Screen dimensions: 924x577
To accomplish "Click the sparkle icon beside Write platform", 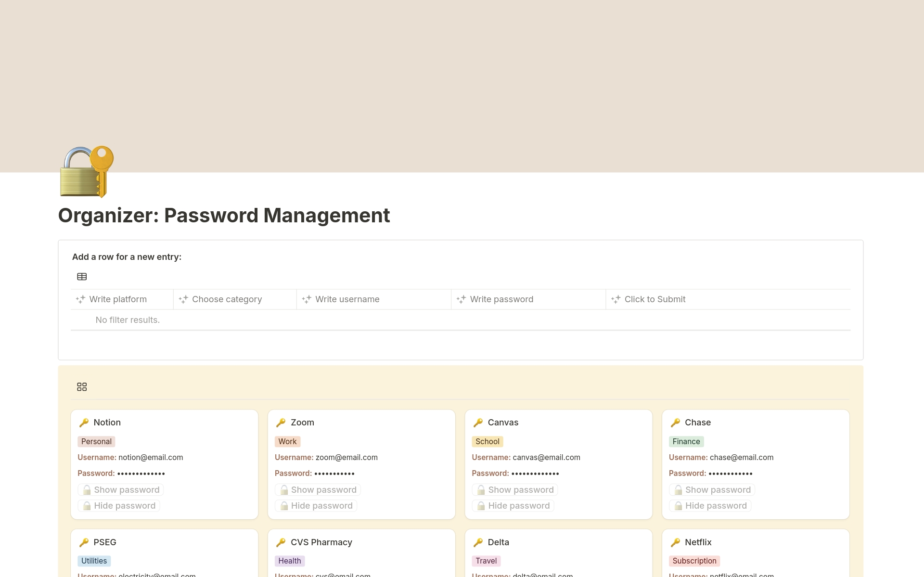I will (x=80, y=299).
